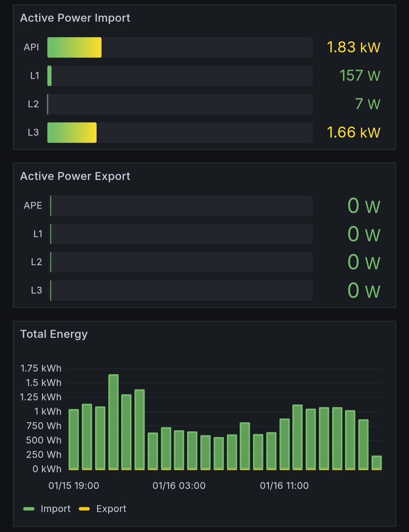Open the Active Power Export panel title menu

coord(75,176)
